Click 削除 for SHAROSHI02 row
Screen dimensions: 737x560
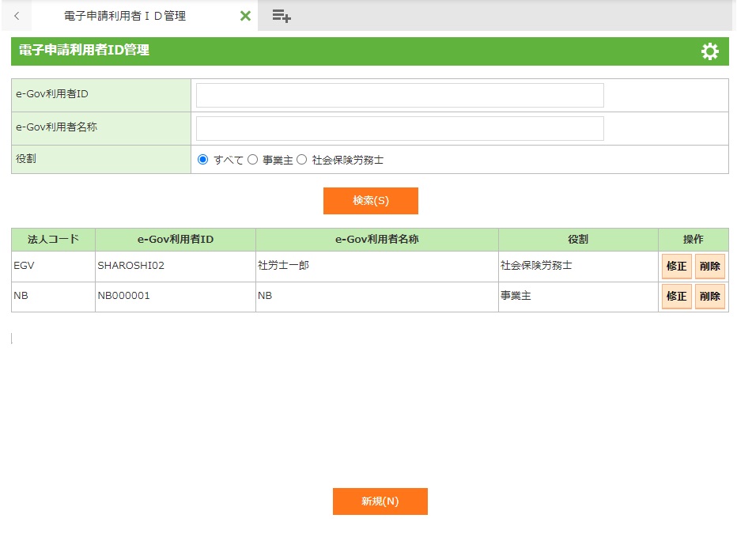point(709,267)
